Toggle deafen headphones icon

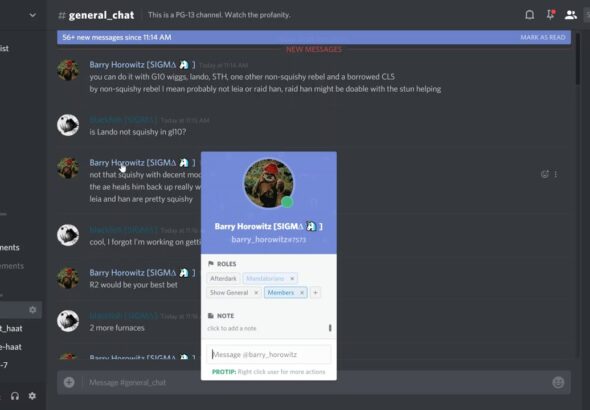tap(15, 396)
